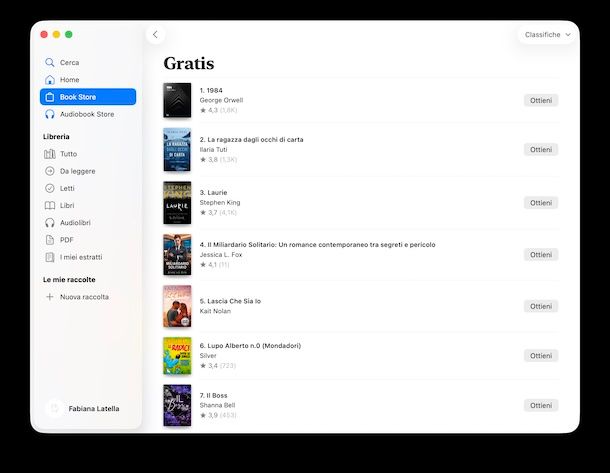Image resolution: width=610 pixels, height=473 pixels.
Task: Click the I miei estratti icon
Action: click(x=49, y=257)
